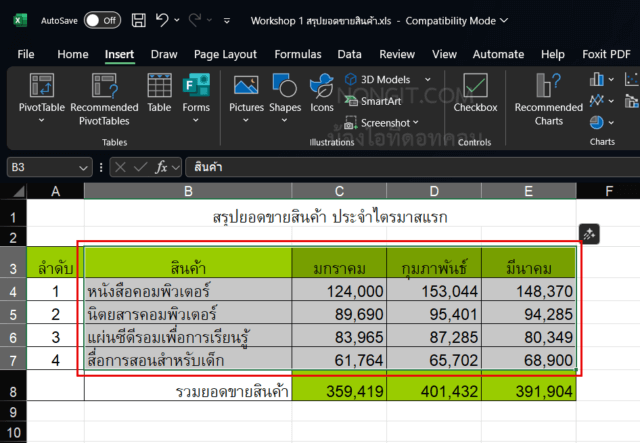Image resolution: width=640 pixels, height=443 pixels.
Task: Click the รวมยอดขายสินค้า label cell
Action: [188, 386]
